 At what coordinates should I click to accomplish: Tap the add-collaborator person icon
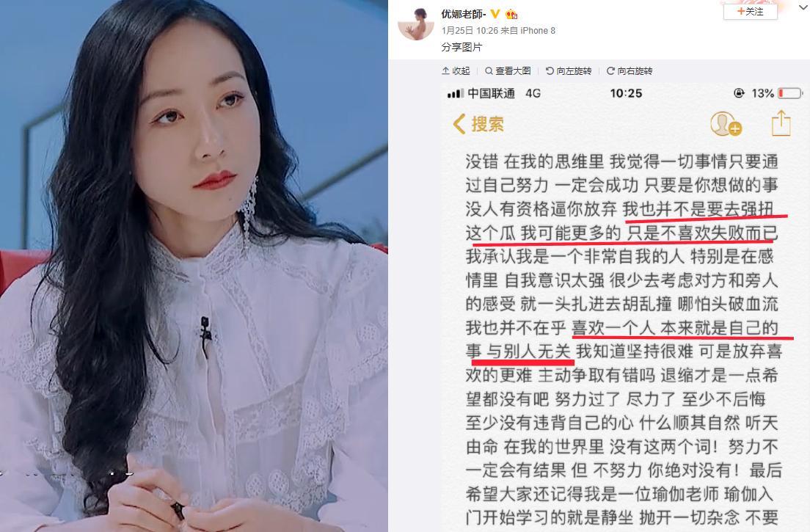tap(726, 124)
